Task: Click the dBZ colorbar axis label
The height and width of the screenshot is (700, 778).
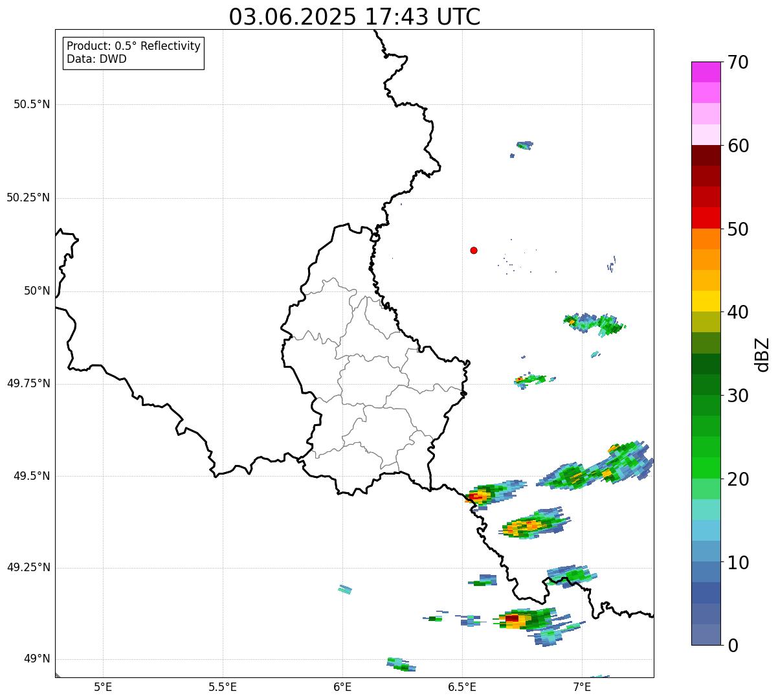Action: (x=763, y=354)
